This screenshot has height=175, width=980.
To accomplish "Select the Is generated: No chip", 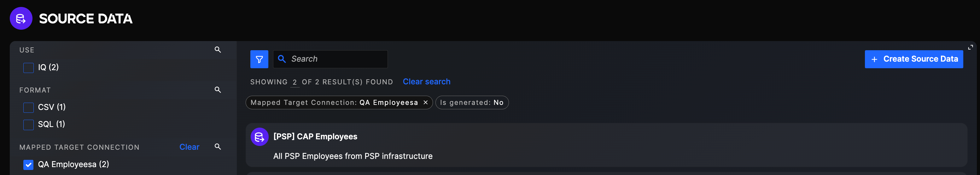I will click(472, 103).
